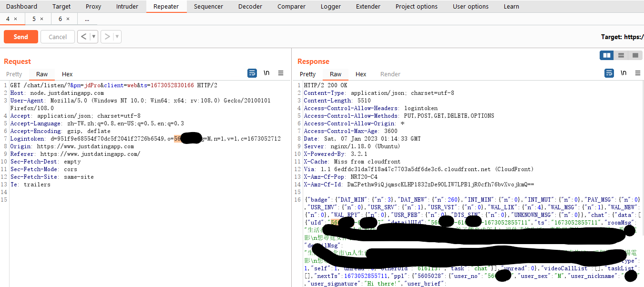Click the Date response header line
644x287 pixels.
pos(362,139)
